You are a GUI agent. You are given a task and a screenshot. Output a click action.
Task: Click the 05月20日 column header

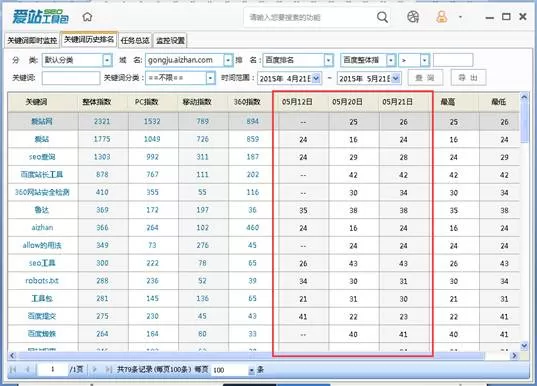coord(347,102)
